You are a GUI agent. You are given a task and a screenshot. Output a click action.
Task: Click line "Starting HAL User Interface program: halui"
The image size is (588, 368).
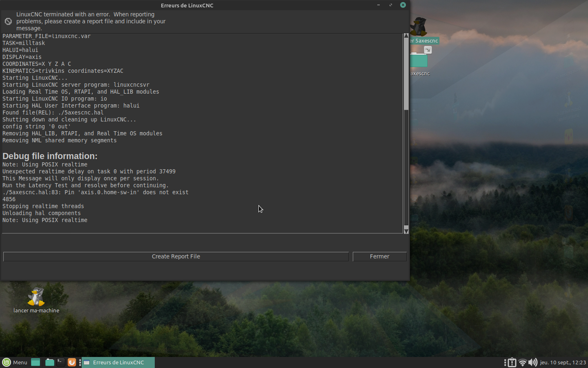[71, 105]
